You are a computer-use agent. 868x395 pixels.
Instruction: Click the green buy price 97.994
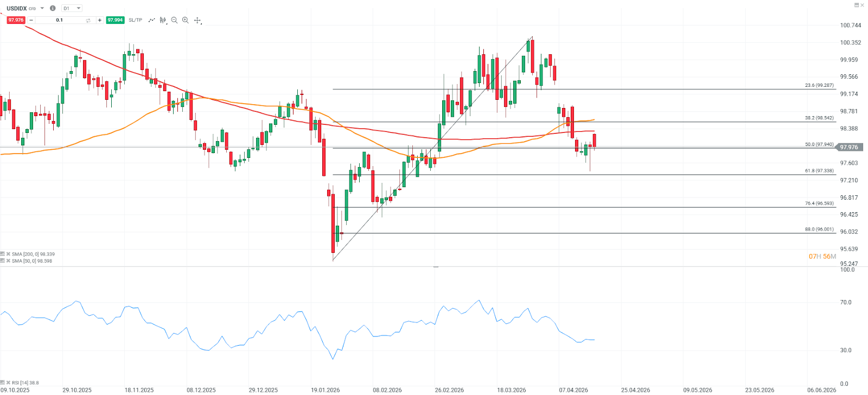coord(115,20)
